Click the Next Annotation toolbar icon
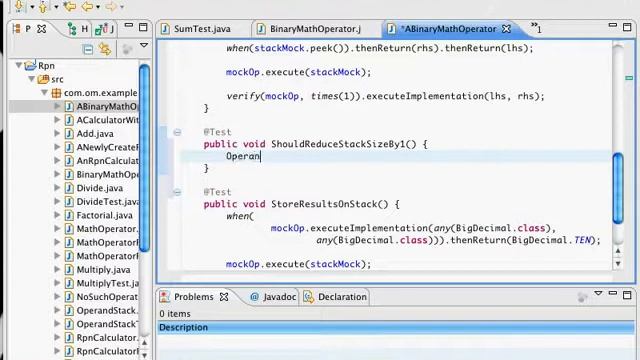 (19, 6)
